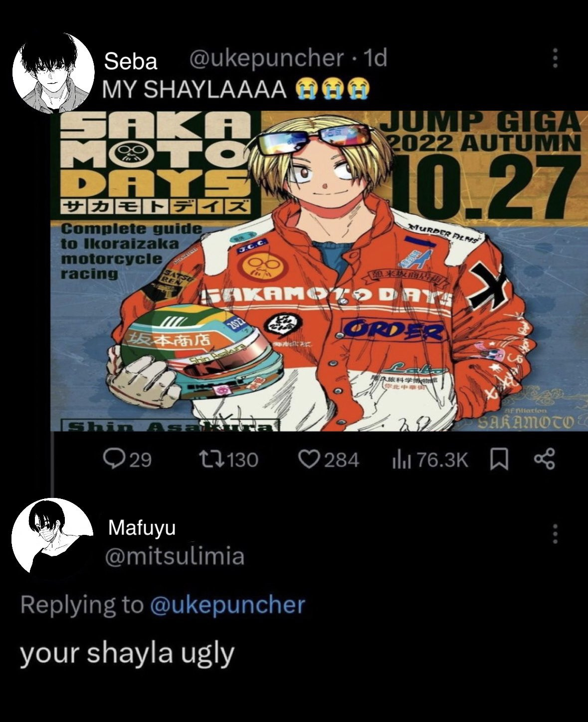Open more options on Seba's tweet
The width and height of the screenshot is (588, 722).
click(x=555, y=59)
